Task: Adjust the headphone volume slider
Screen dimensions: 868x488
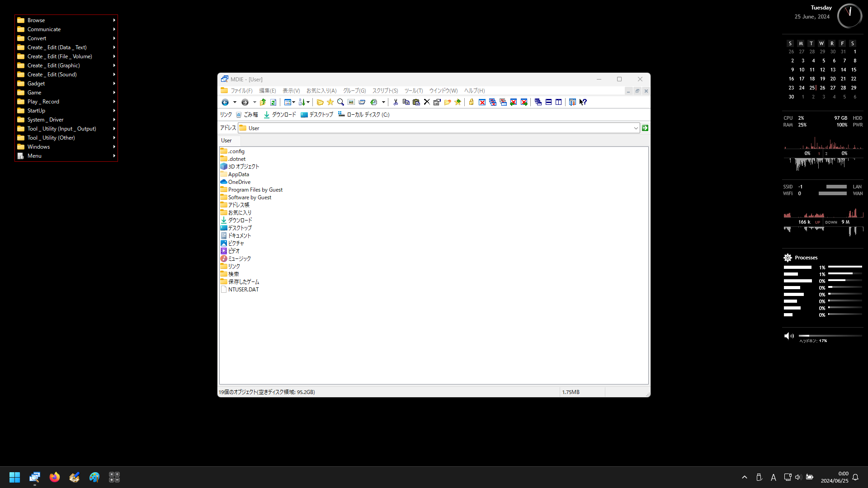Action: tap(830, 336)
